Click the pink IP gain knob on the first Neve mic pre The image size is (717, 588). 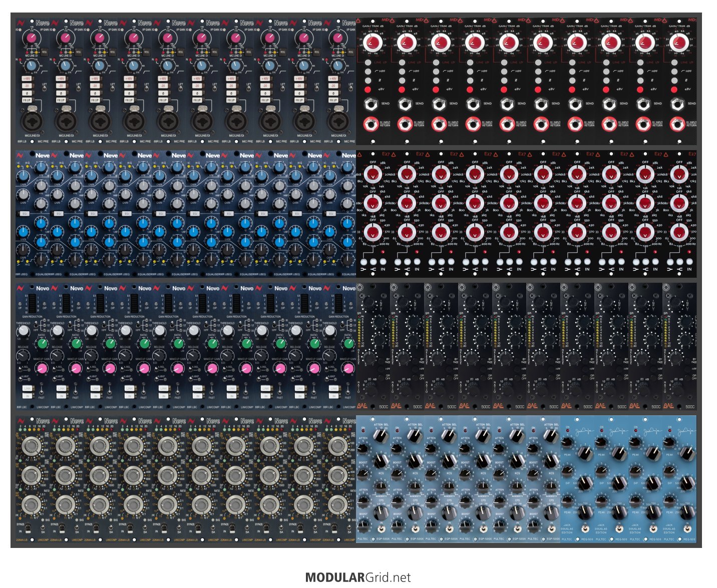pos(31,38)
